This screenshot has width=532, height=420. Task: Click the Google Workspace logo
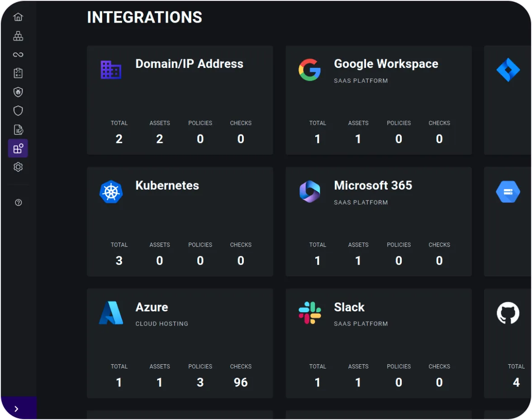tap(309, 70)
